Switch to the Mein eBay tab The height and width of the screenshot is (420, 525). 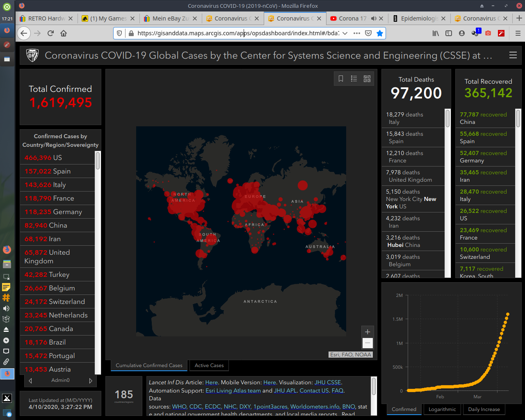click(170, 18)
